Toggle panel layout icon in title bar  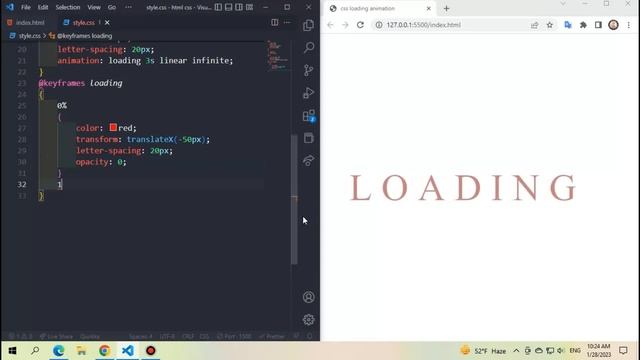[229, 7]
